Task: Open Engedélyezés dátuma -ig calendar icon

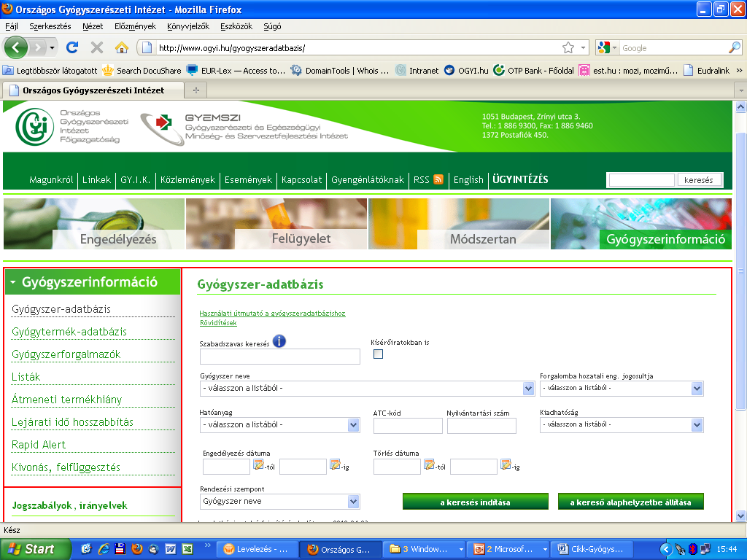Action: pos(335,464)
